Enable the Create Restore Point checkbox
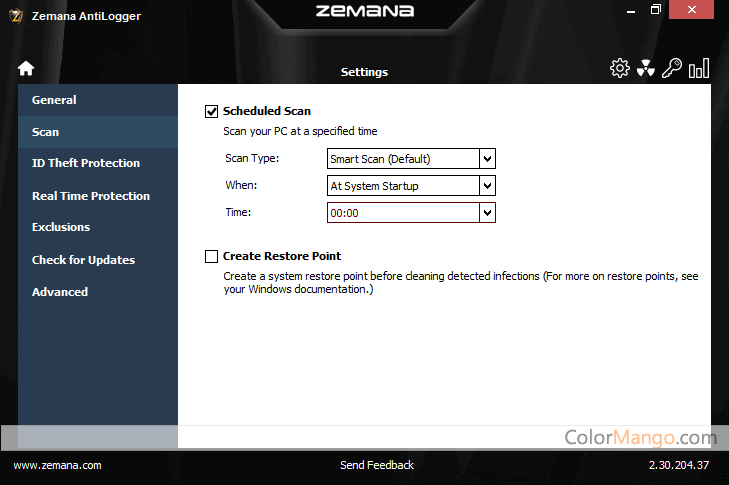729x485 pixels. click(x=211, y=256)
